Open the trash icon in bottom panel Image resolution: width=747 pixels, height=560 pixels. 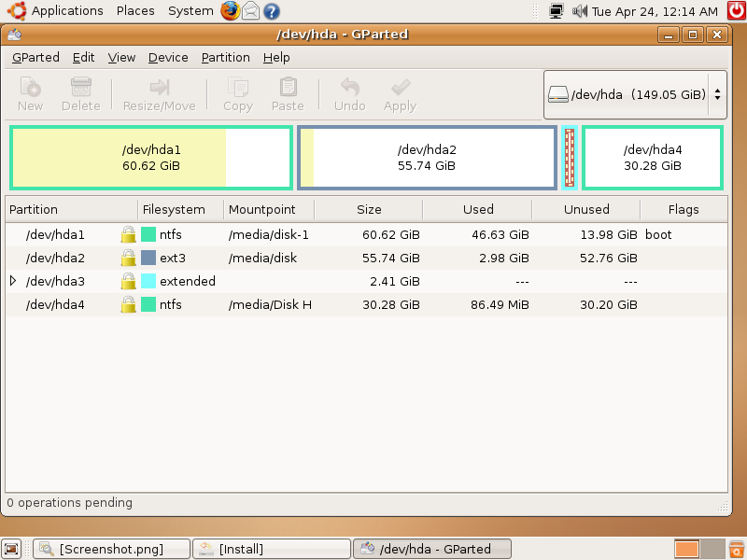pyautogui.click(x=737, y=549)
